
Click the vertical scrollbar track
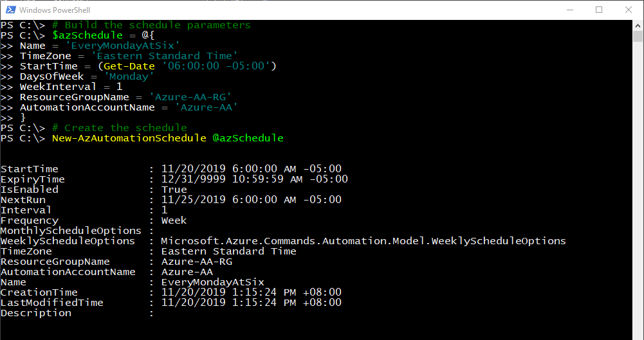coord(638,193)
